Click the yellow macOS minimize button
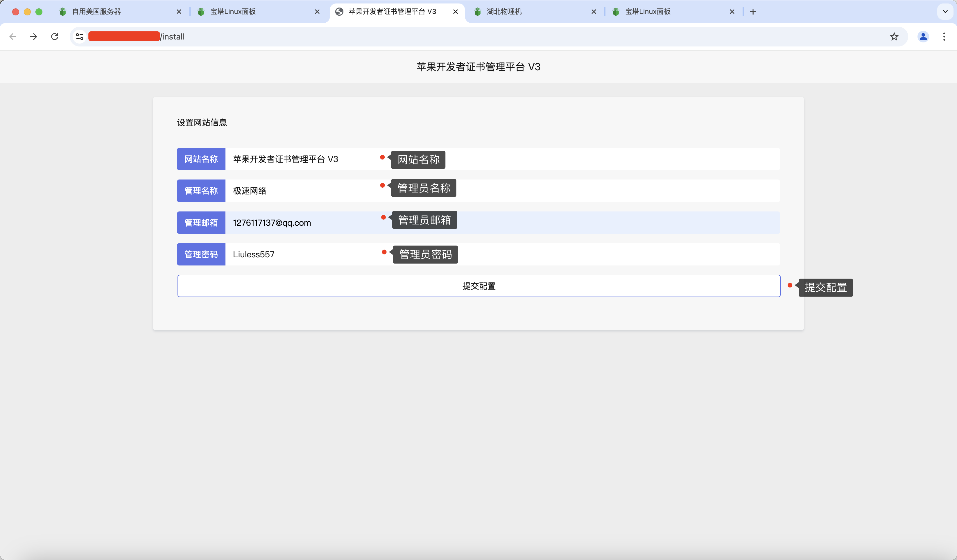 point(27,12)
